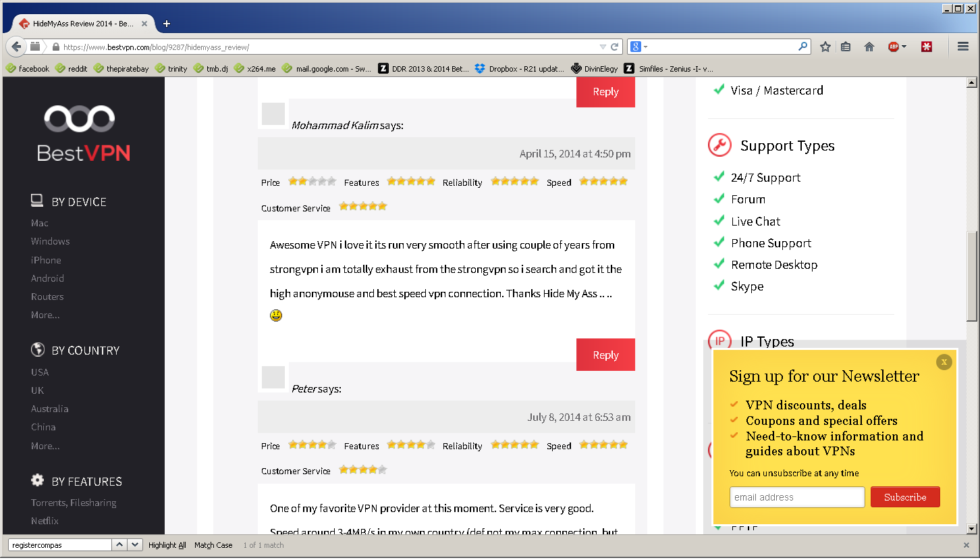Reply to Mohammad Kalim's comment
980x560 pixels.
[x=605, y=355]
